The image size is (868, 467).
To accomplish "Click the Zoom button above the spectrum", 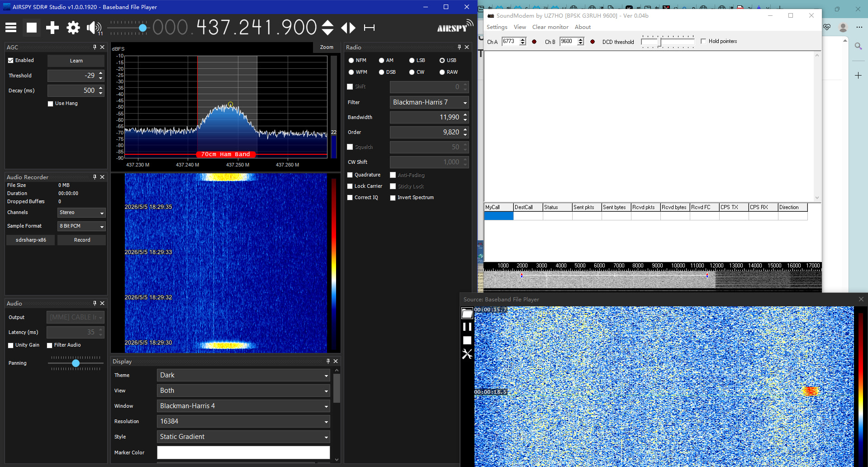I will pos(327,47).
